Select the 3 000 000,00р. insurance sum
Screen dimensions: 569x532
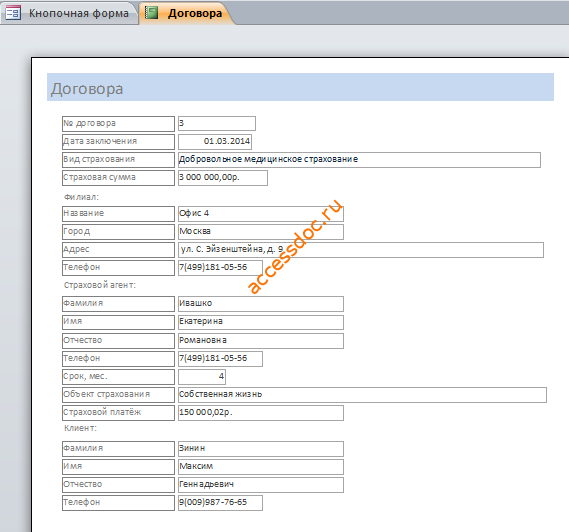pos(223,178)
